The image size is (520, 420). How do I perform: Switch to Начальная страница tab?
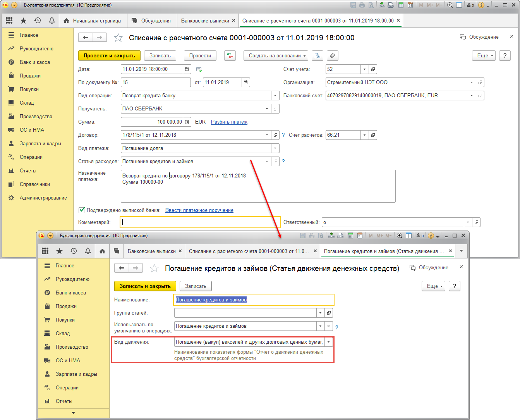coord(92,21)
